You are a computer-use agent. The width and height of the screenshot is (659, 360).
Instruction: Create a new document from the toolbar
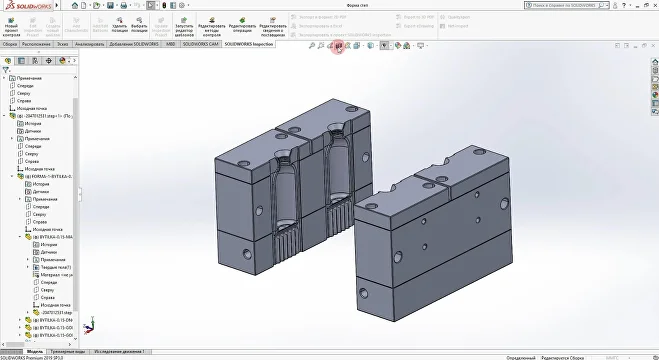(84, 5)
